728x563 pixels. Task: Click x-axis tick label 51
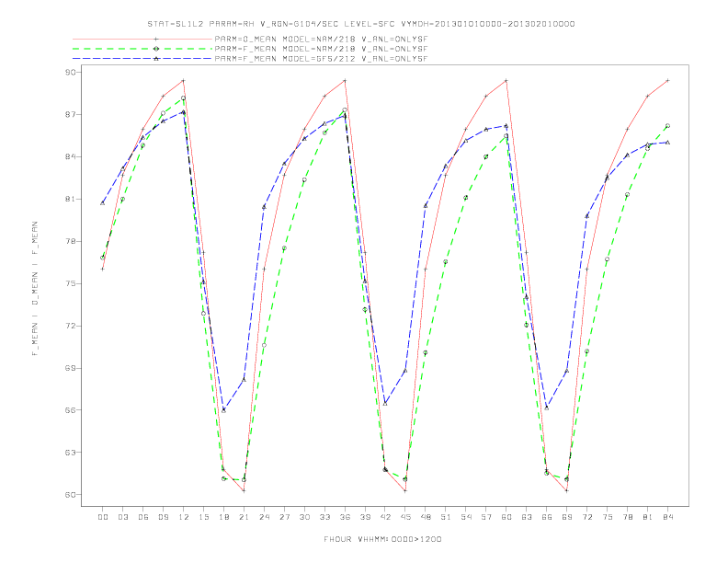446,517
